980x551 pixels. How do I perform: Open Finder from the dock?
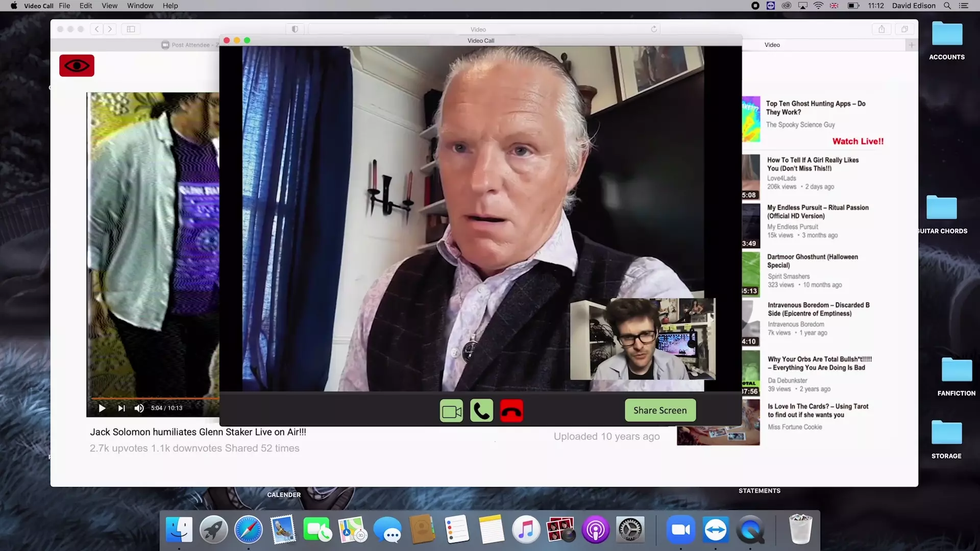tap(179, 530)
